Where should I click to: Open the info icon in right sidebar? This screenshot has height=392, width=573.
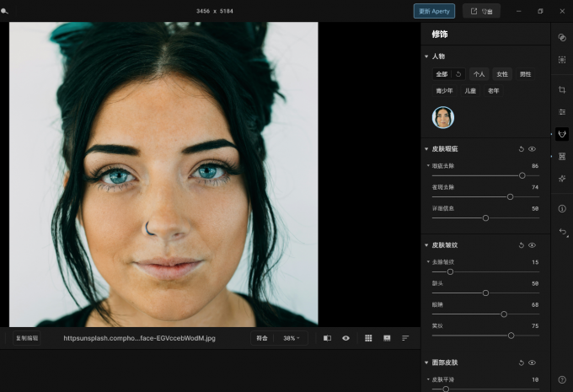562,208
